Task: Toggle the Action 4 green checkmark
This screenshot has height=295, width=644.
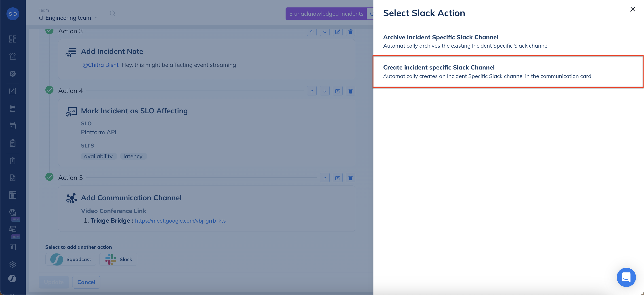Action: pos(49,90)
